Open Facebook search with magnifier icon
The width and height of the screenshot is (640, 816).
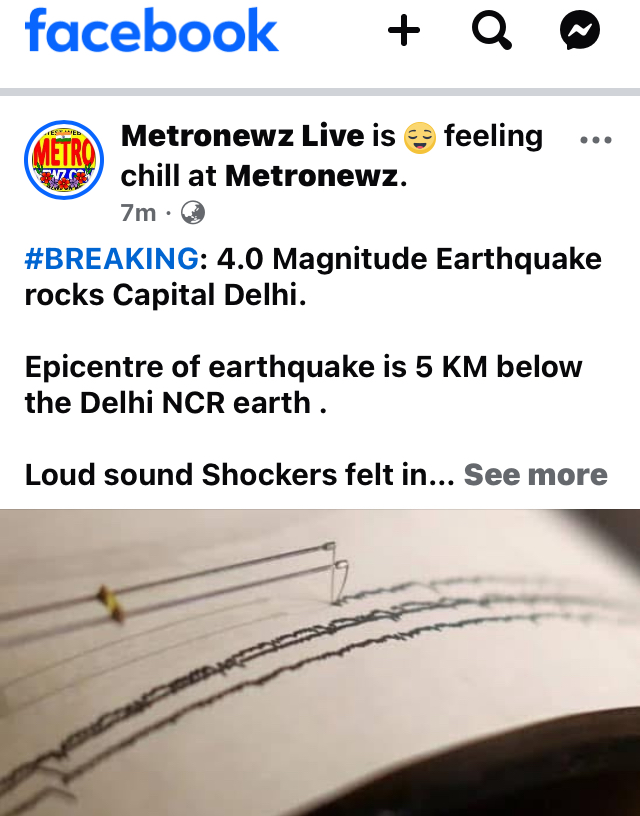tap(492, 30)
